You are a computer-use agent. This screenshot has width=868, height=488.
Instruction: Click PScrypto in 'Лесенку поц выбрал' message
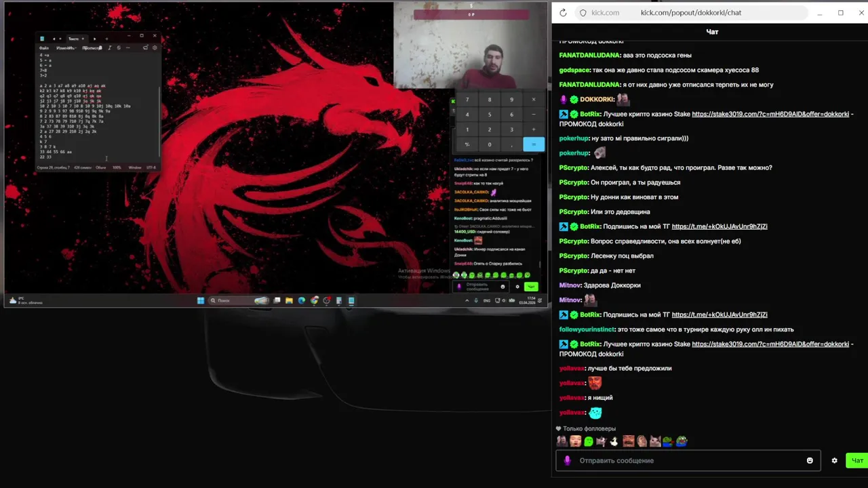point(573,256)
